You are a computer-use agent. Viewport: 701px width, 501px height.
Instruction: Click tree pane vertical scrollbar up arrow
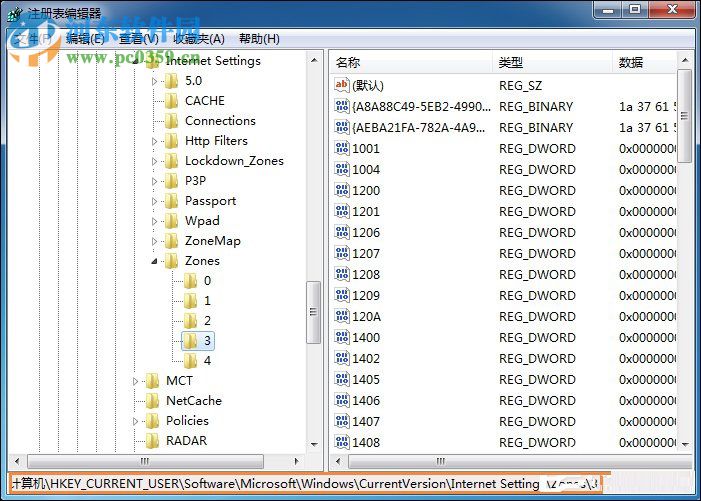coord(314,60)
